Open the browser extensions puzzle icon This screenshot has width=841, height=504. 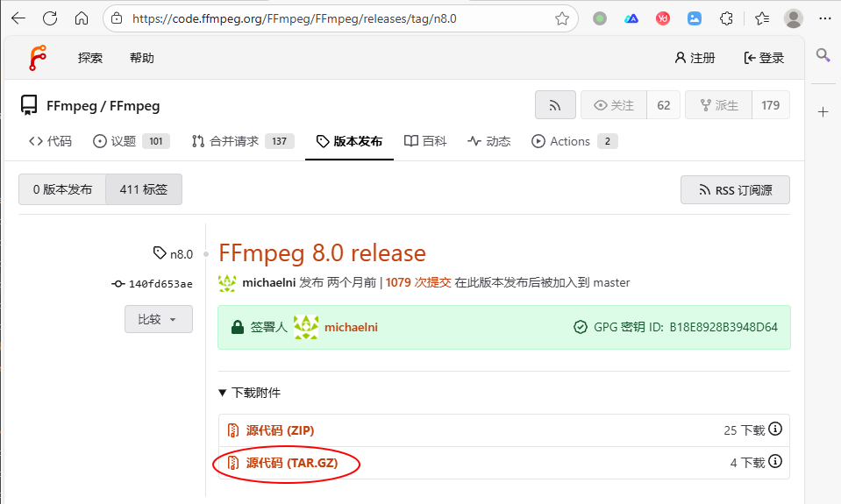tap(726, 18)
